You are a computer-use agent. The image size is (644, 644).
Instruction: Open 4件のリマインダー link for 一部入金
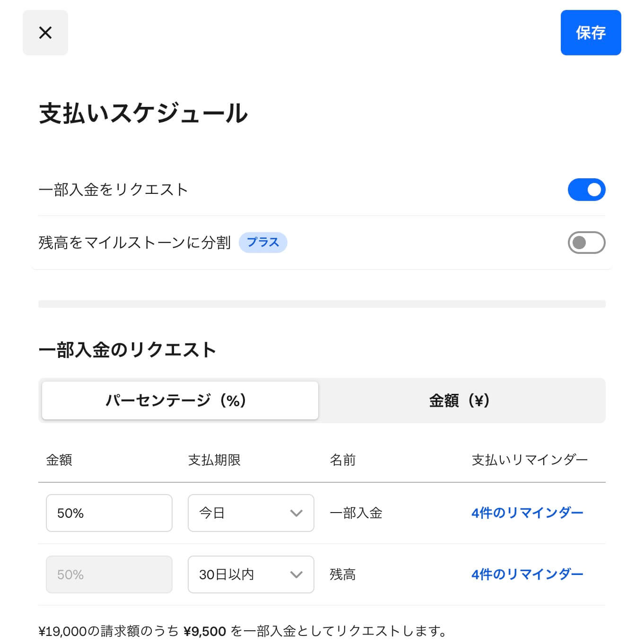pos(527,513)
